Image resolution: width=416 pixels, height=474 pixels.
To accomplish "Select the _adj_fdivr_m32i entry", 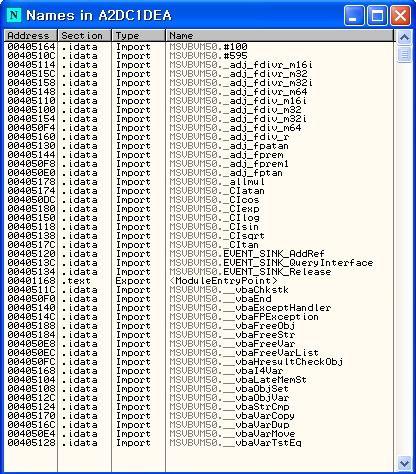I will tap(199, 83).
